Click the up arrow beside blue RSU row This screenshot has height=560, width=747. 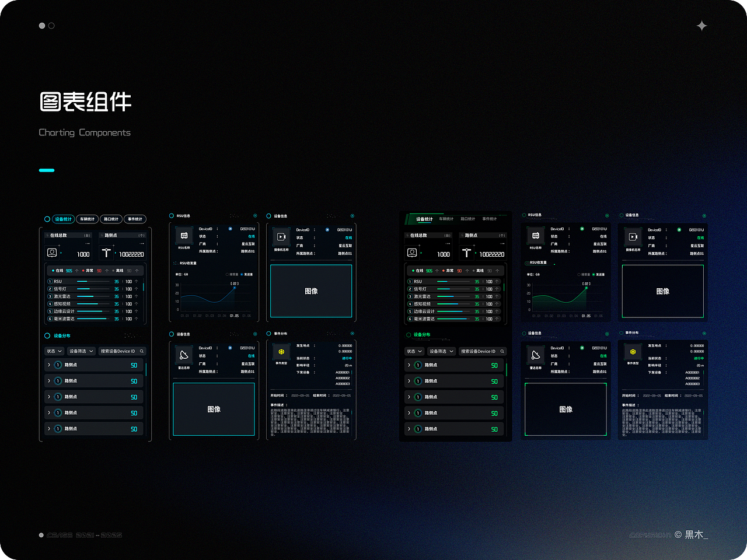[x=137, y=281]
